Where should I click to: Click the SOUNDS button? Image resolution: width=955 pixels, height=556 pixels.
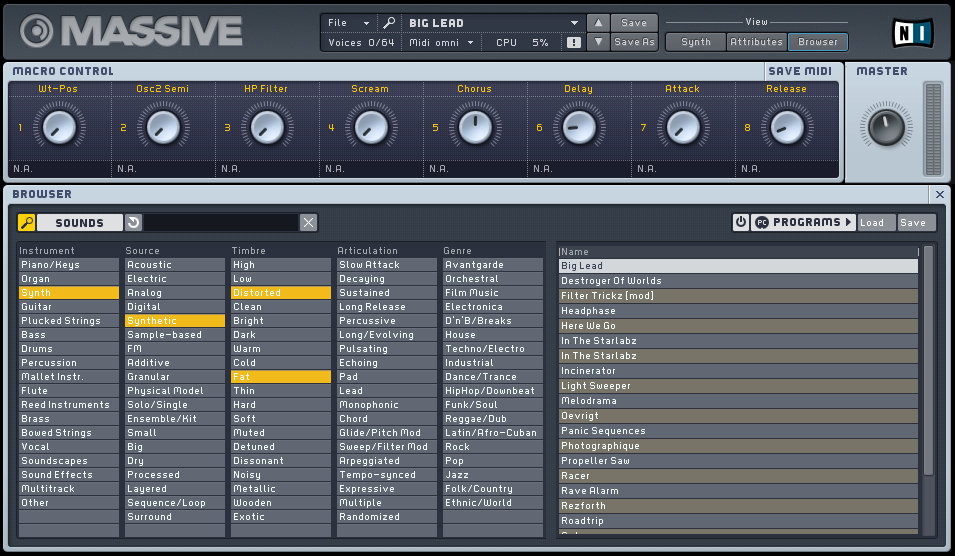click(80, 223)
